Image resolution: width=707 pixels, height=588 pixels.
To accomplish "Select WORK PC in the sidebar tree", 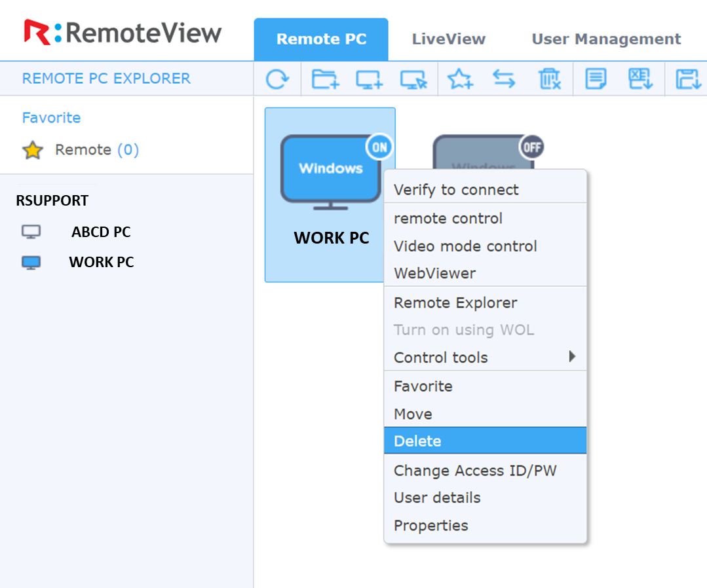I will [102, 262].
